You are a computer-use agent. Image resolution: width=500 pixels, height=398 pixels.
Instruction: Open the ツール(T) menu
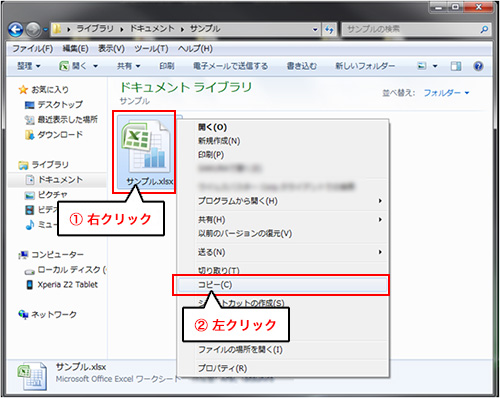coord(151,49)
